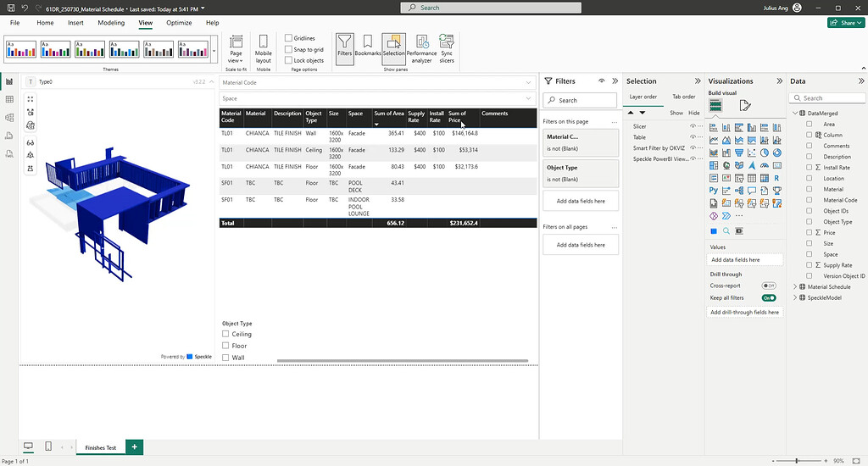
Task: Open the Home ribbon tab
Action: click(x=46, y=23)
